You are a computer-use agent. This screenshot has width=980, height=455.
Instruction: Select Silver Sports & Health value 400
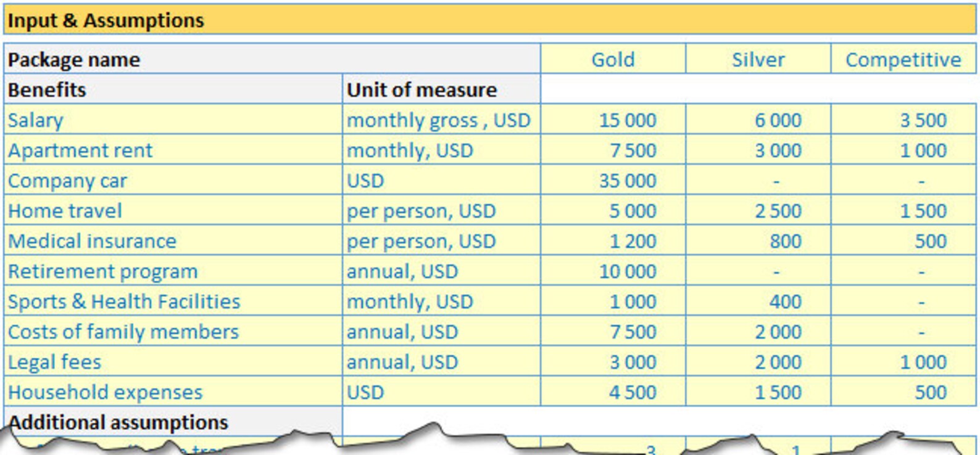point(758,301)
